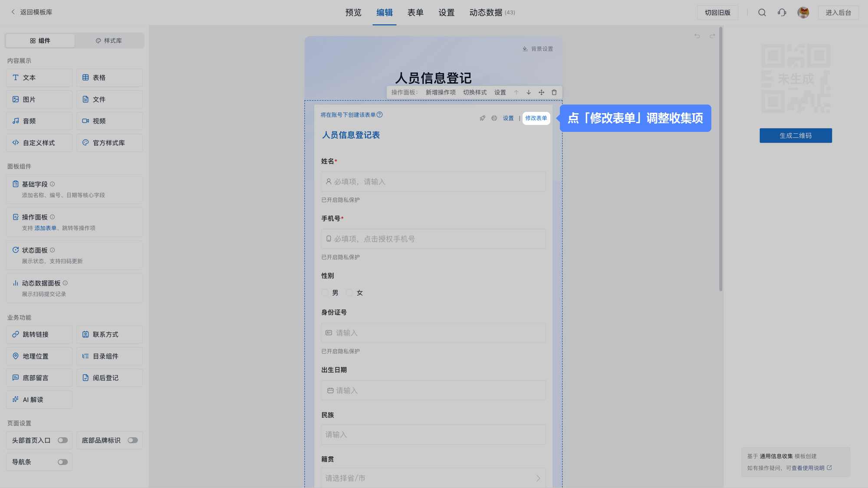
Task: Add the 自定义样式 custom style component
Action: [39, 143]
